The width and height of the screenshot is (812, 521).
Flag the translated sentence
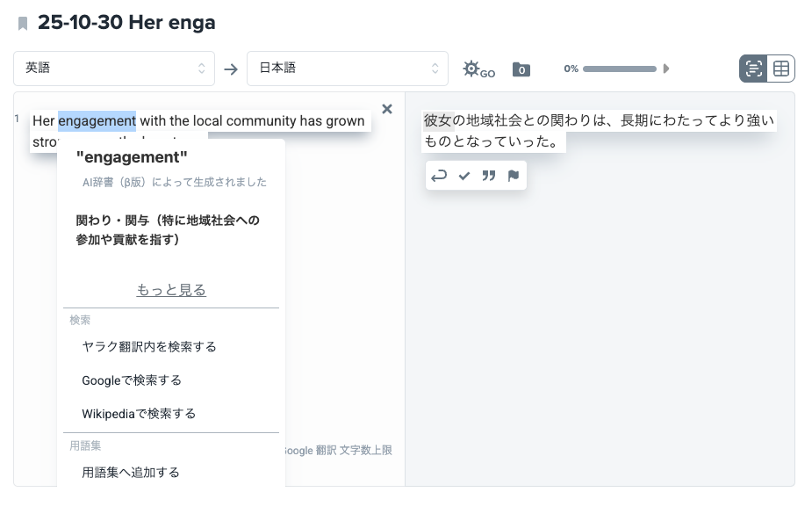coord(514,176)
